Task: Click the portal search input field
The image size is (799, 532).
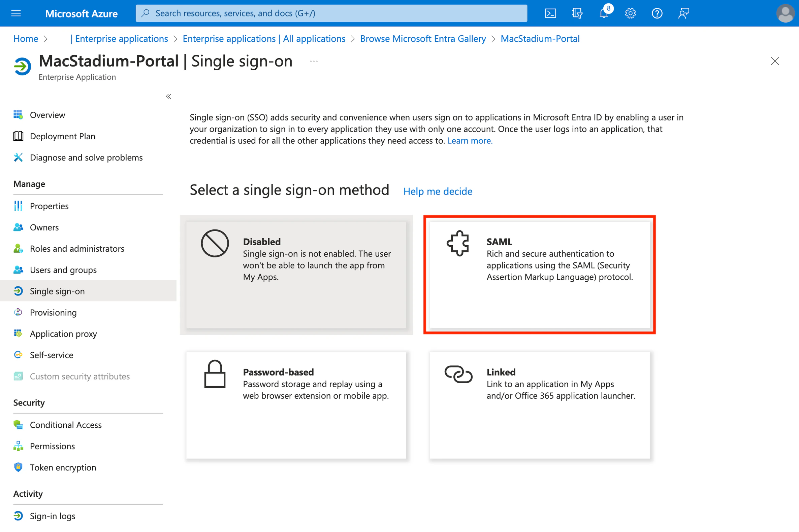Action: pyautogui.click(x=331, y=13)
